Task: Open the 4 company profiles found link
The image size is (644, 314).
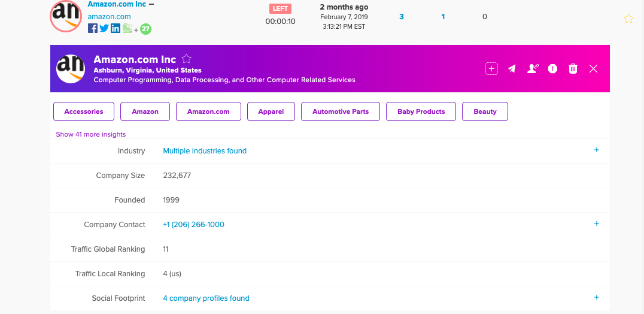Action: click(206, 298)
